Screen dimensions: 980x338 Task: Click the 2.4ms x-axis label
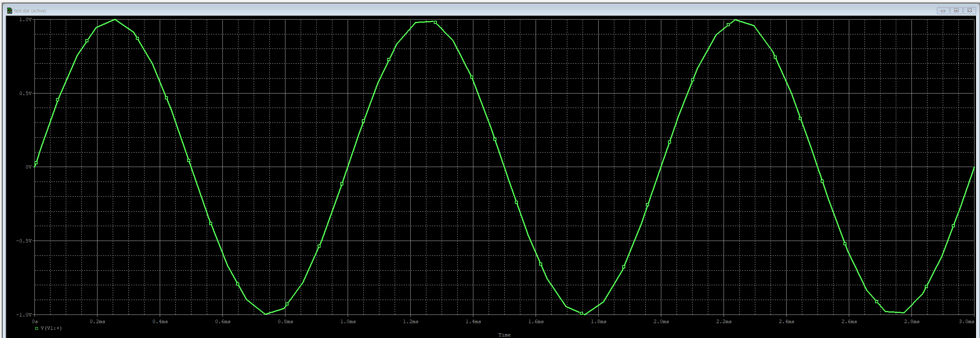pos(787,322)
